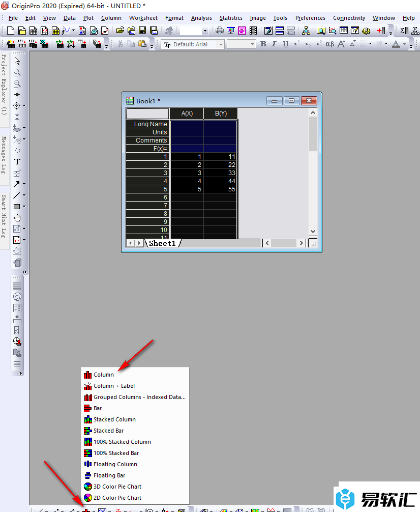Apply Italic formatting
The height and width of the screenshot is (512, 420).
pos(274,44)
